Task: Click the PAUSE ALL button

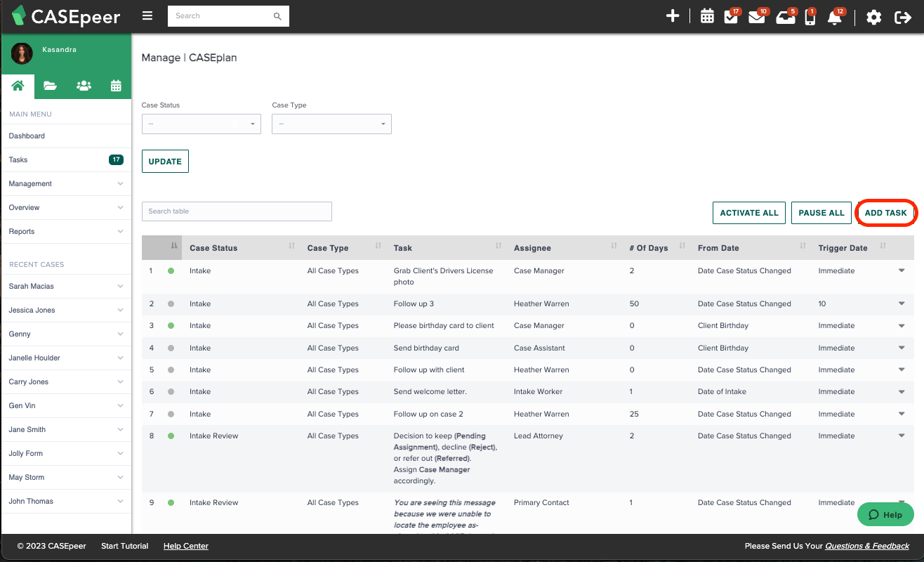Action: [x=821, y=213]
